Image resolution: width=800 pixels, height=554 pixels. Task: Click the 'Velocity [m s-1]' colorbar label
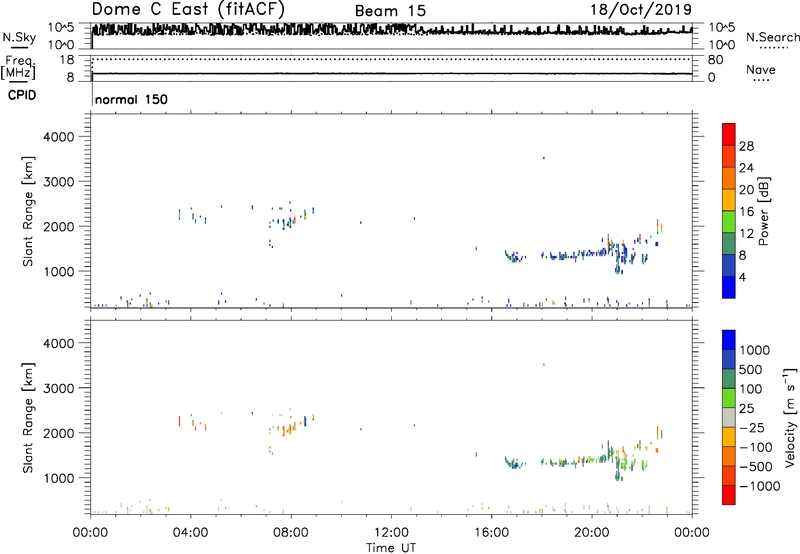(790, 417)
